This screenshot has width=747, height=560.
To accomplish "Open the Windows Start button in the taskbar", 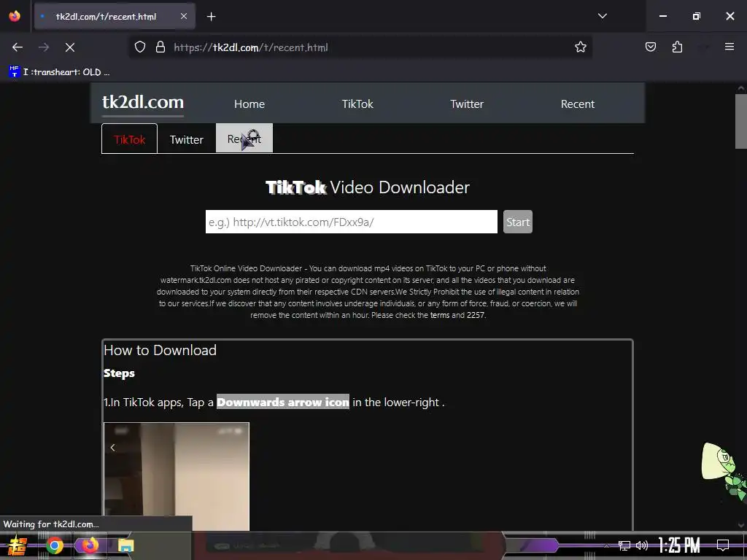I will click(x=17, y=545).
